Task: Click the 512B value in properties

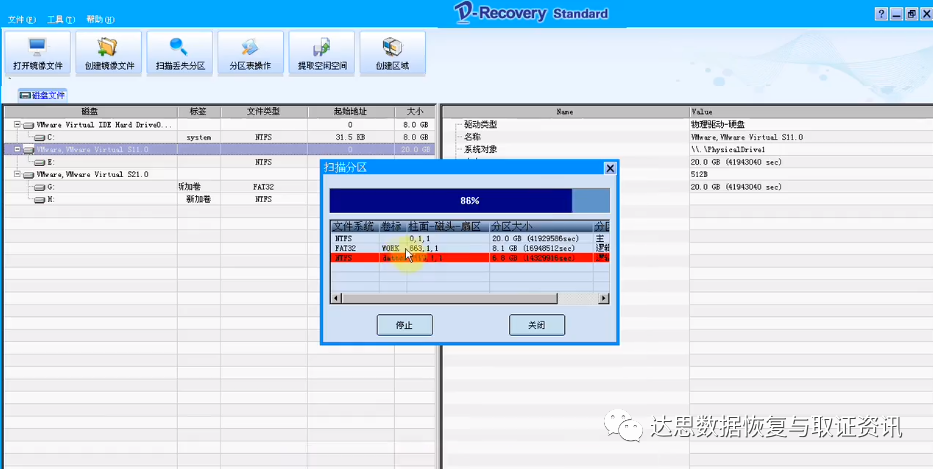Action: click(x=699, y=174)
